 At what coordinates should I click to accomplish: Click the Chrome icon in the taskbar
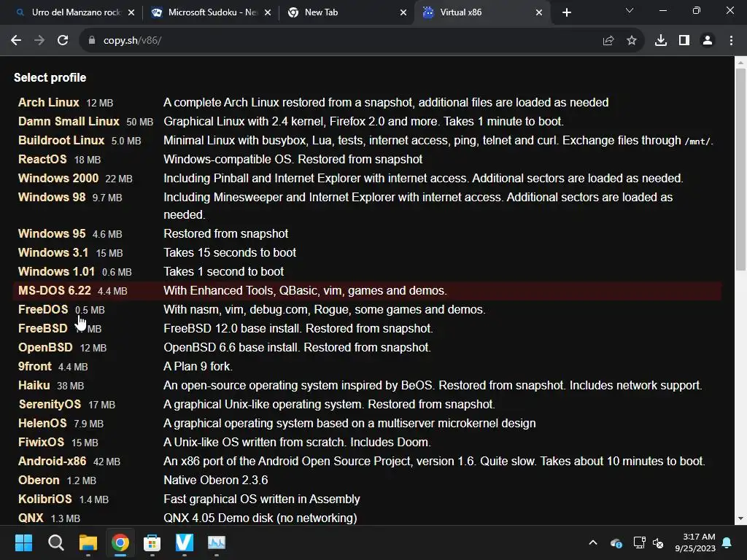(120, 542)
